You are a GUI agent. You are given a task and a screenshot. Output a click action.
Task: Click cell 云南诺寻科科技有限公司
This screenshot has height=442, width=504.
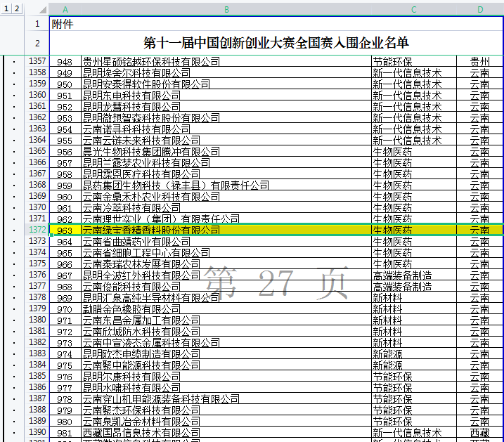(x=226, y=129)
